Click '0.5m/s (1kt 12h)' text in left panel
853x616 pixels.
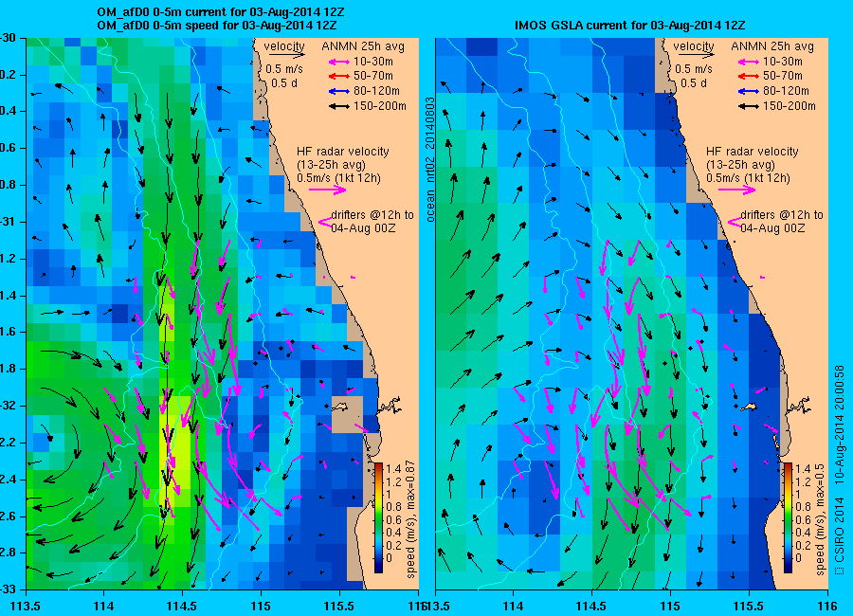(338, 178)
